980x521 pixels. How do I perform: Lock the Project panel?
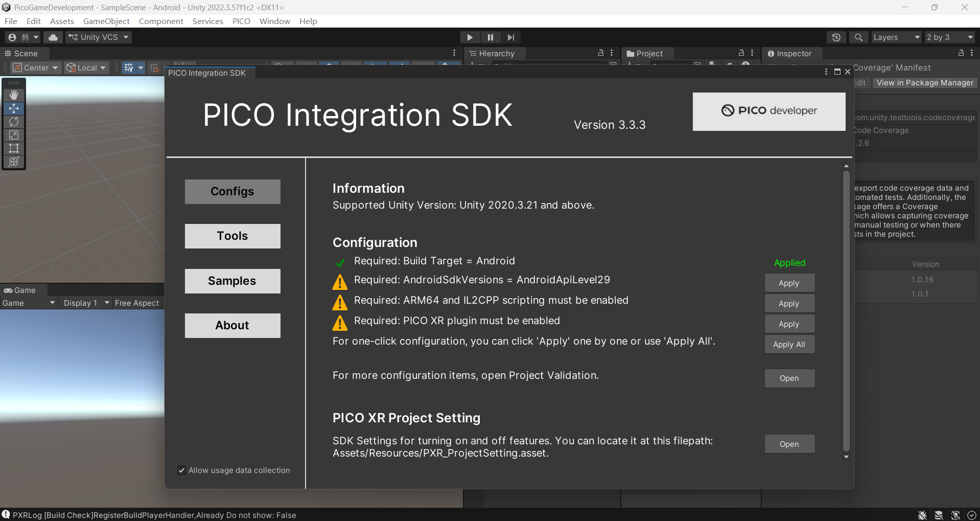[741, 53]
